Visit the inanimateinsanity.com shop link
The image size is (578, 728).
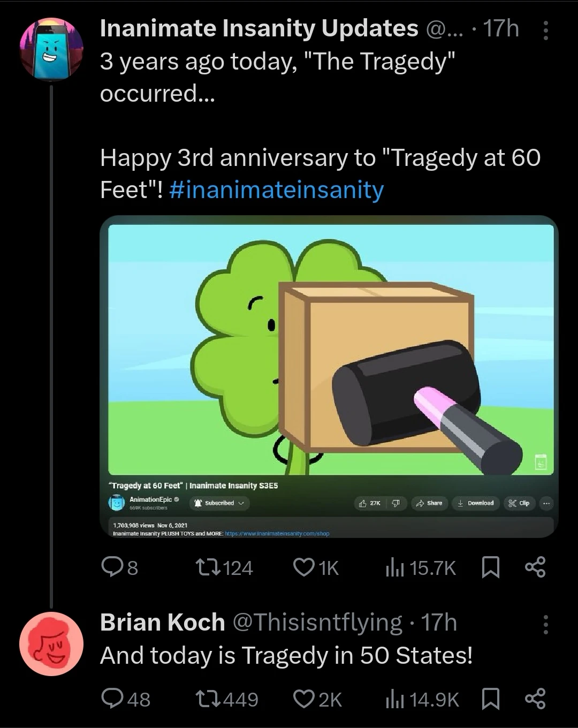click(278, 534)
